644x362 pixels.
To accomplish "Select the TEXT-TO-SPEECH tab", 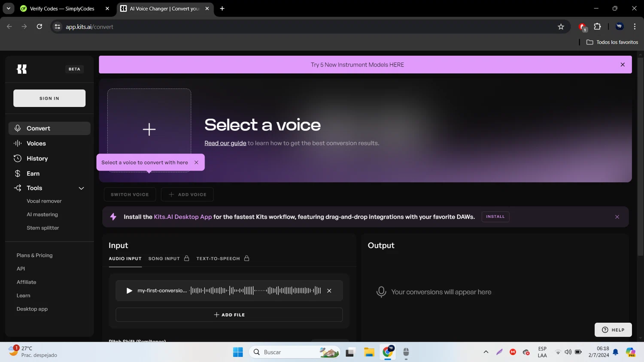I will point(223,259).
